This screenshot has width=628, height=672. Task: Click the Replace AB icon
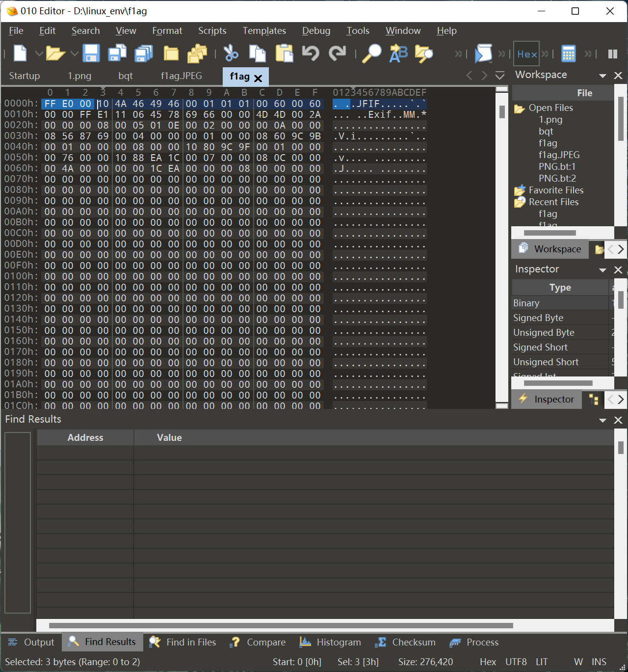tap(398, 53)
